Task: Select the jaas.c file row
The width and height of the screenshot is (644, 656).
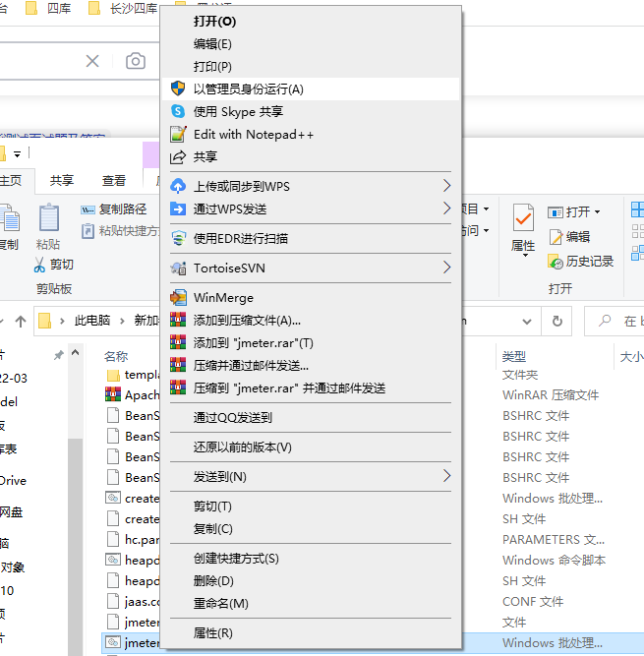Action: click(x=133, y=602)
